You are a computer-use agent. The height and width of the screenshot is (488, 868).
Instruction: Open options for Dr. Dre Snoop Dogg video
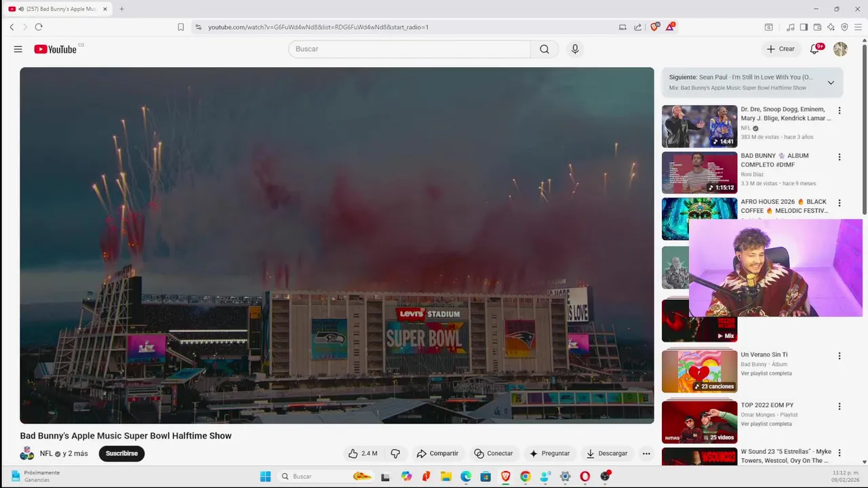click(x=840, y=110)
